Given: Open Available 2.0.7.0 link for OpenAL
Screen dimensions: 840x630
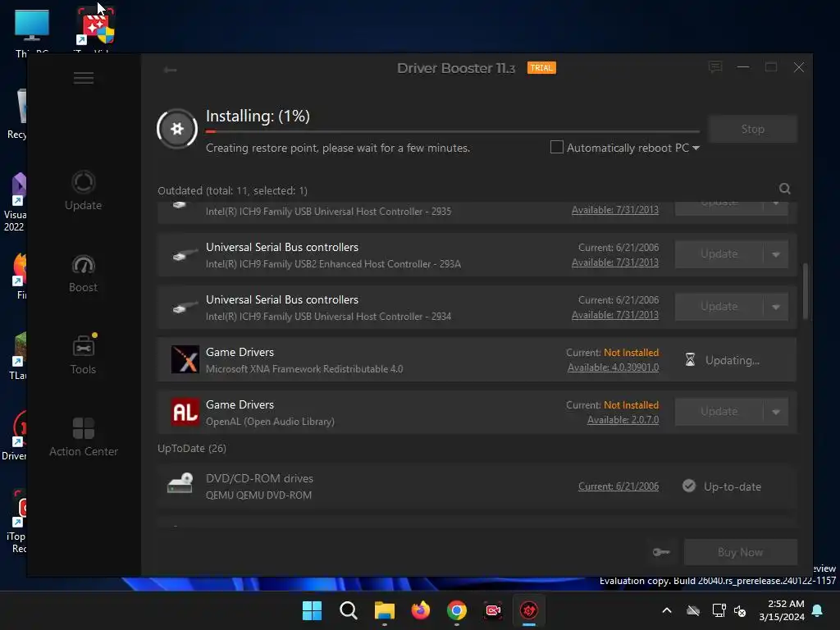Looking at the screenshot, I should coord(623,420).
